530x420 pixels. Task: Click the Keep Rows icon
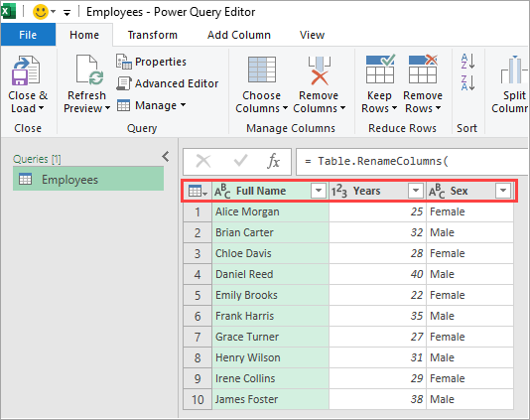[380, 69]
